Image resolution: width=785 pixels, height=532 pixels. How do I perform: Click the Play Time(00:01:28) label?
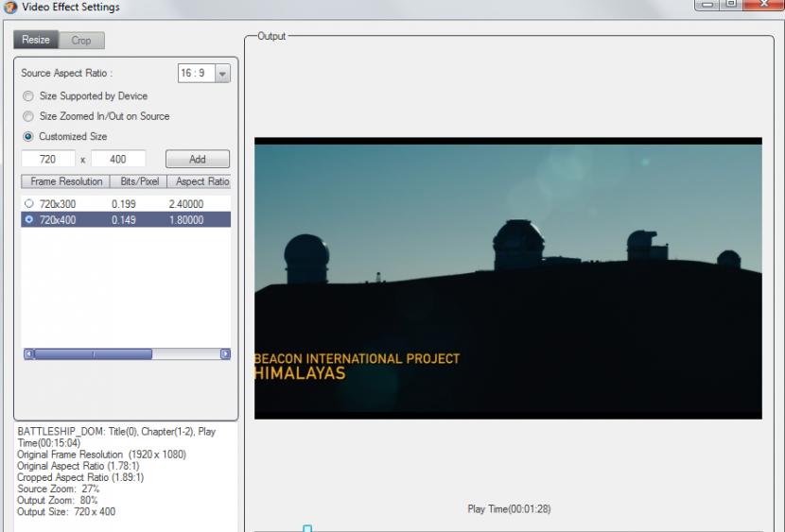(x=509, y=509)
